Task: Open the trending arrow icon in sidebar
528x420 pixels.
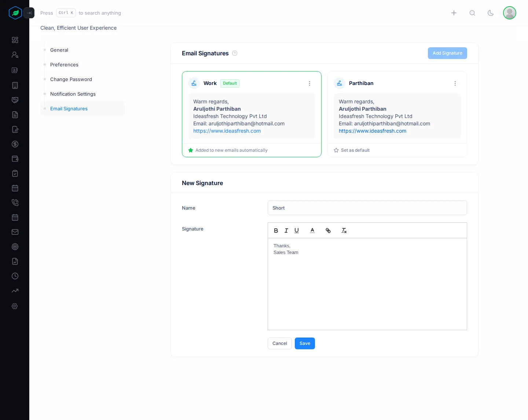Action: pyautogui.click(x=15, y=291)
